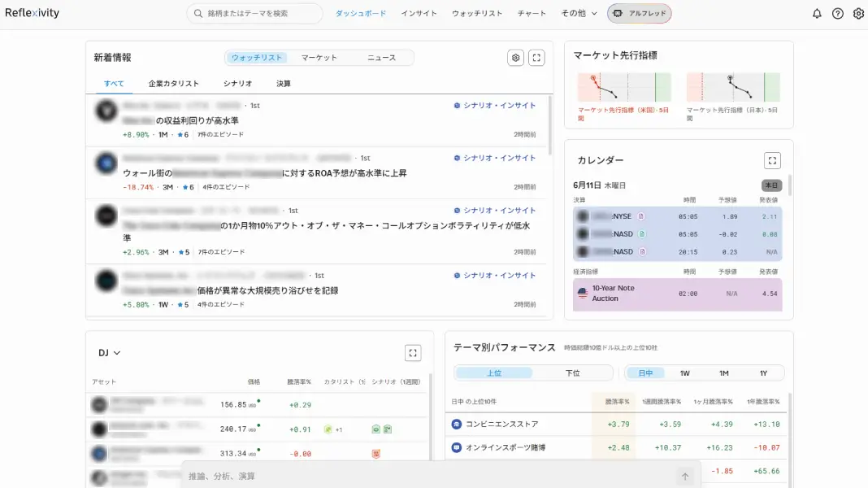Image resolution: width=868 pixels, height=488 pixels.
Task: Select the 1M period toggle
Action: click(x=723, y=373)
